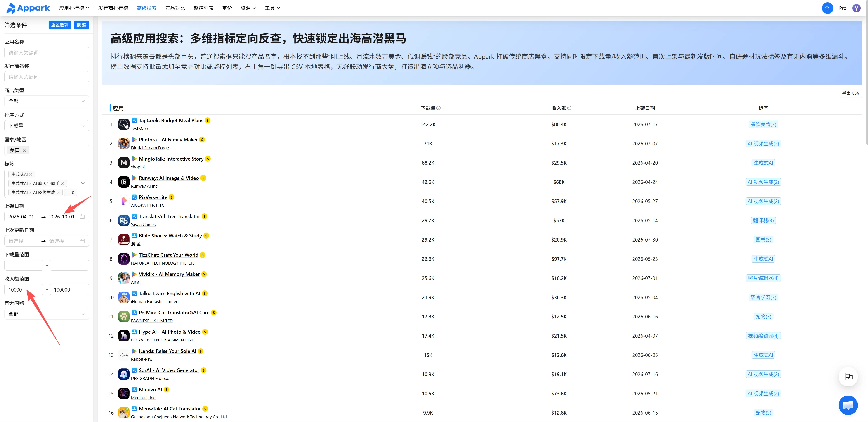Viewport: 868px width, 422px height.
Task: Open the last update date calendar icon
Action: (82, 241)
